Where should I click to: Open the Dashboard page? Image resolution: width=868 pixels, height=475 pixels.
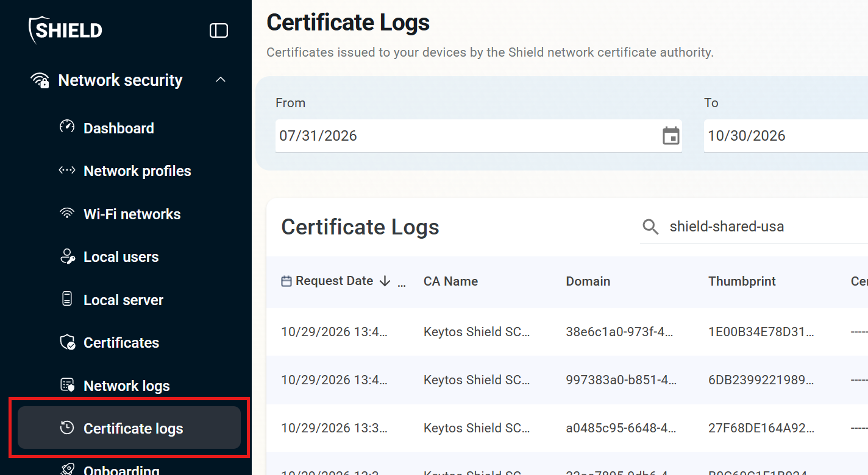click(119, 128)
